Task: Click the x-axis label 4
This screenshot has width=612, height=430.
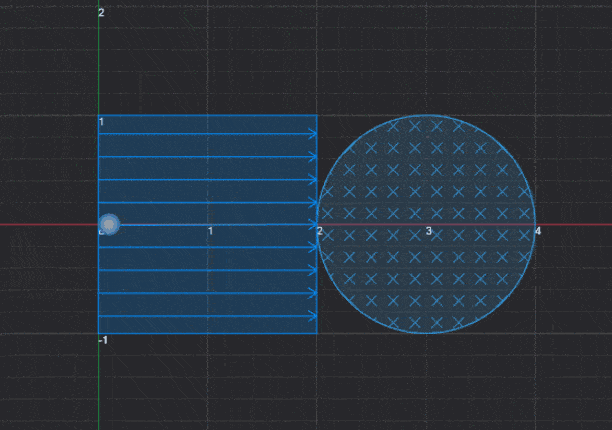Action: 538,232
